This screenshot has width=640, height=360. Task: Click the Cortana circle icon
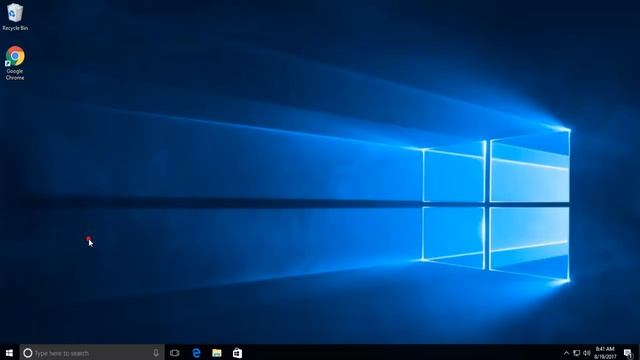click(27, 353)
